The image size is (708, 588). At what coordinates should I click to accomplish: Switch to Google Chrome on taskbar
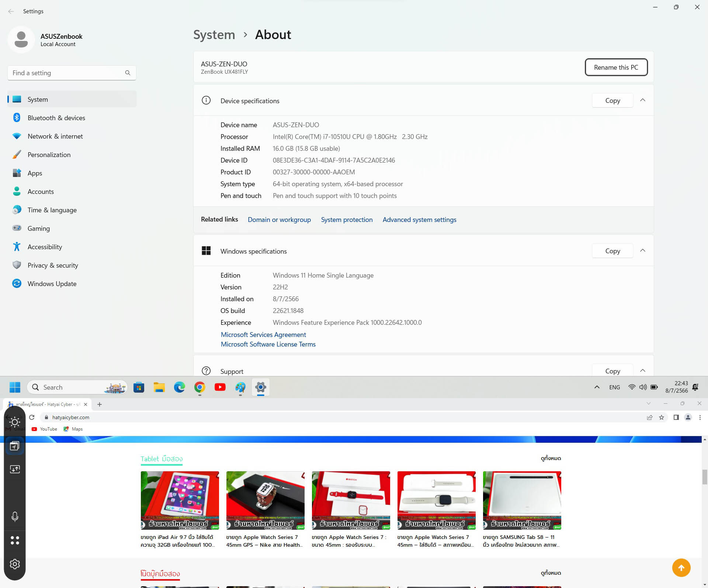[x=200, y=387]
